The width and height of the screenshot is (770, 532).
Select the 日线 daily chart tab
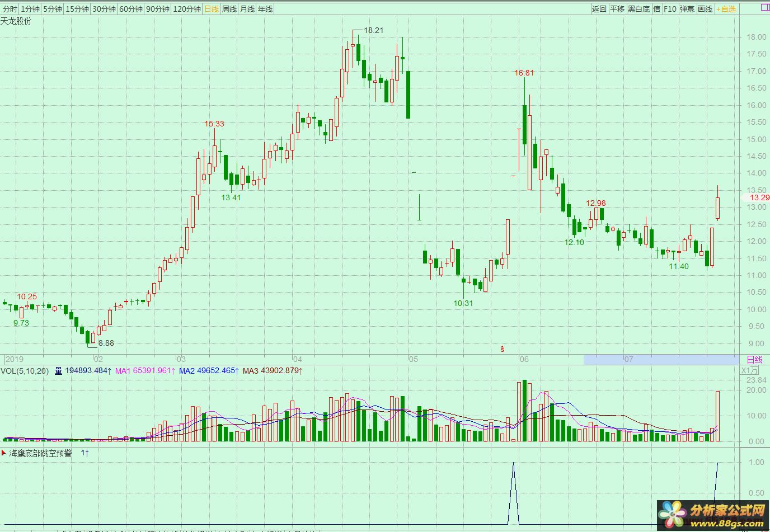(x=212, y=9)
